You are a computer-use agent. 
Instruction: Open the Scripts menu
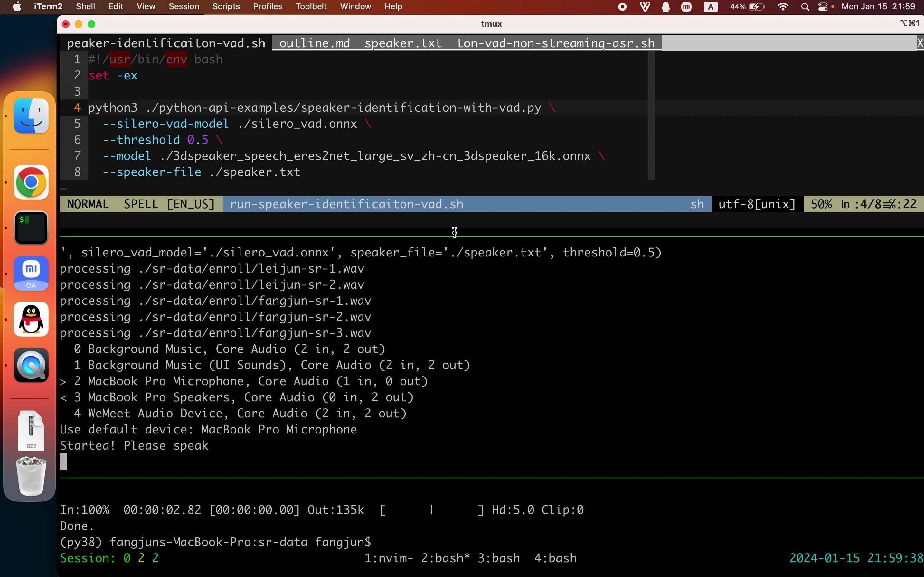tap(226, 6)
